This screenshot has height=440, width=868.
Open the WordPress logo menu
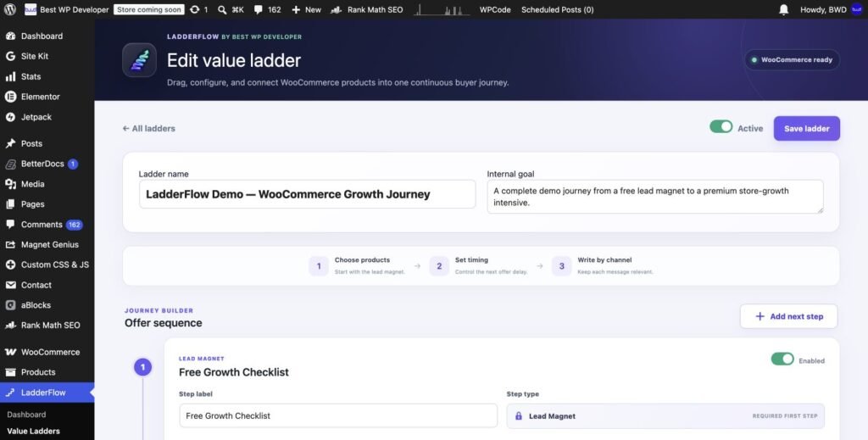(x=10, y=9)
